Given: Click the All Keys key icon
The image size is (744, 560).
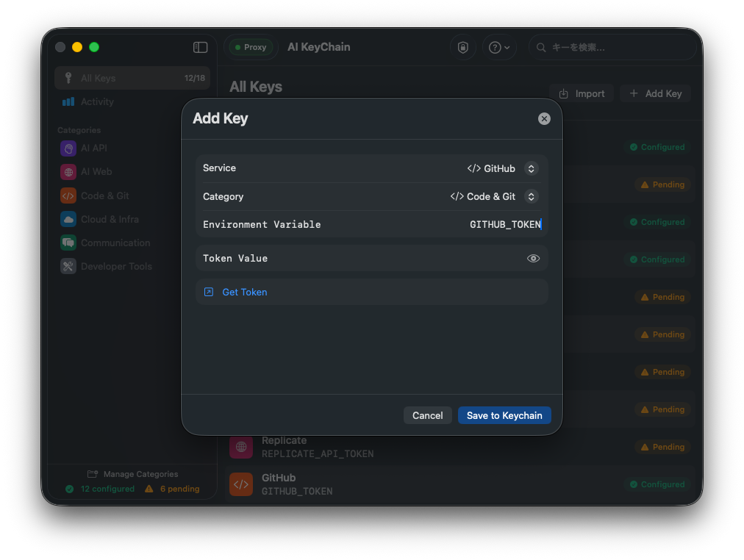Looking at the screenshot, I should (68, 78).
